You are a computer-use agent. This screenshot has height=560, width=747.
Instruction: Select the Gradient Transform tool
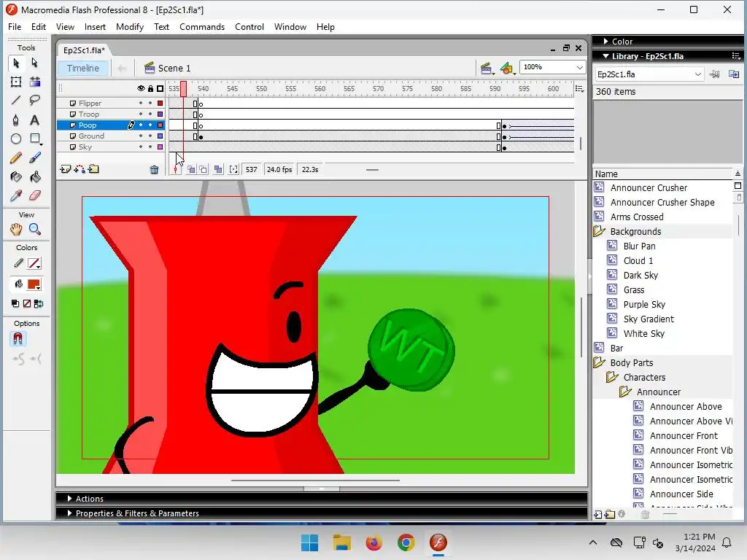pos(34,82)
